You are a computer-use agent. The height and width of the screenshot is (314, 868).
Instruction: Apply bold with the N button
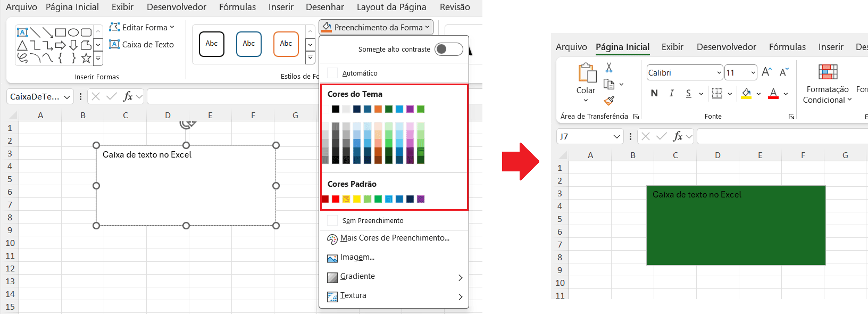click(x=654, y=94)
